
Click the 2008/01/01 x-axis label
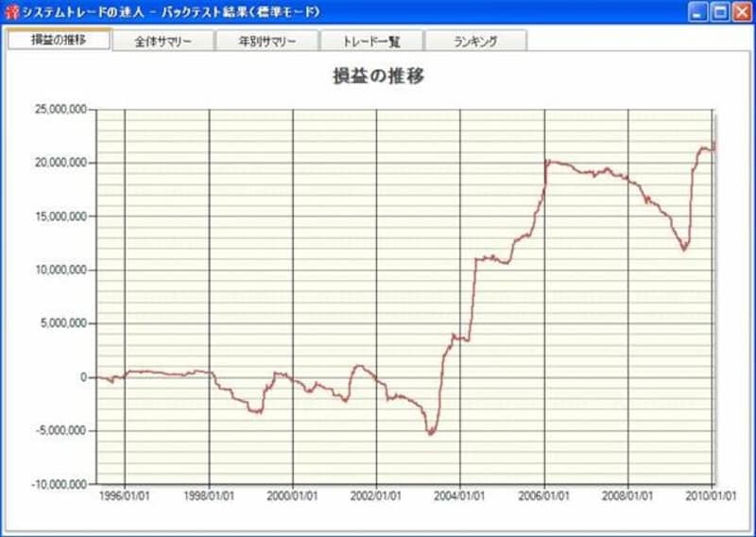627,496
